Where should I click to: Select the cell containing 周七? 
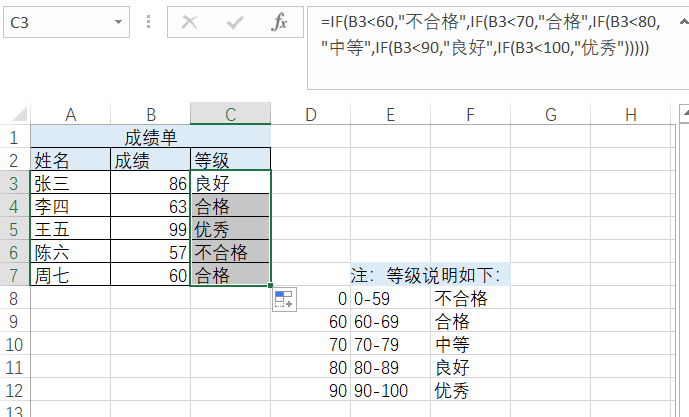(70, 275)
